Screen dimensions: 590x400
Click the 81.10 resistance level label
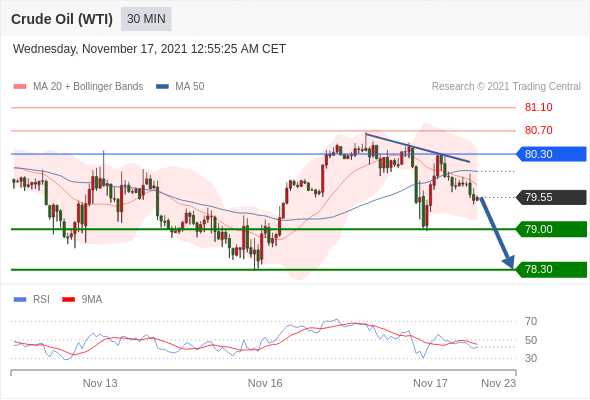(x=538, y=107)
